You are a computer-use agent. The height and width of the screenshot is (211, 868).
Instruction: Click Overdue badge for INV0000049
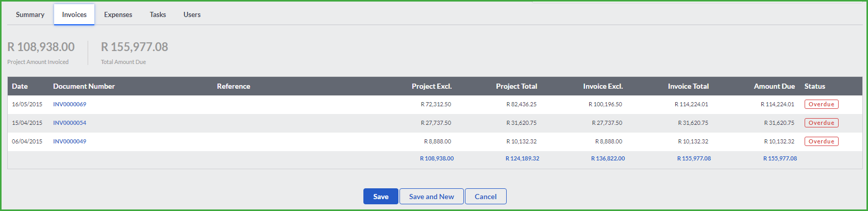click(x=822, y=141)
